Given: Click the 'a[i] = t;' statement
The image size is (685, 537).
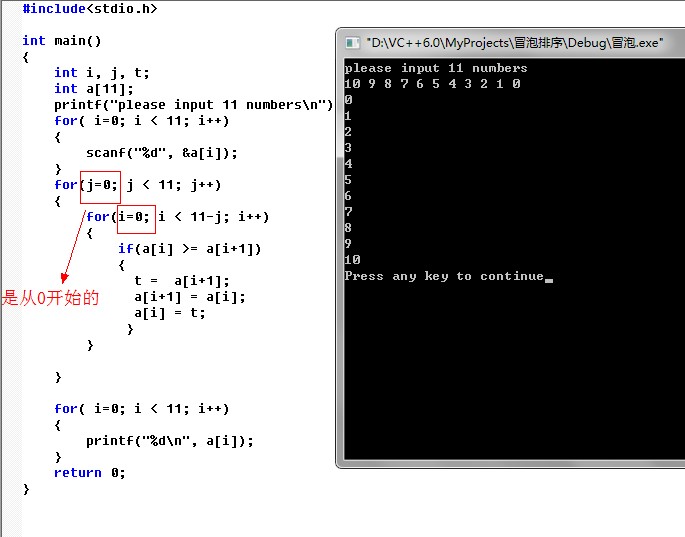Looking at the screenshot, I should click(x=170, y=313).
